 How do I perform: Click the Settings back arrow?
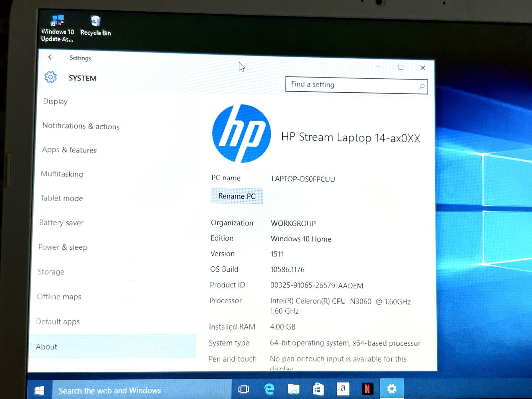click(51, 57)
